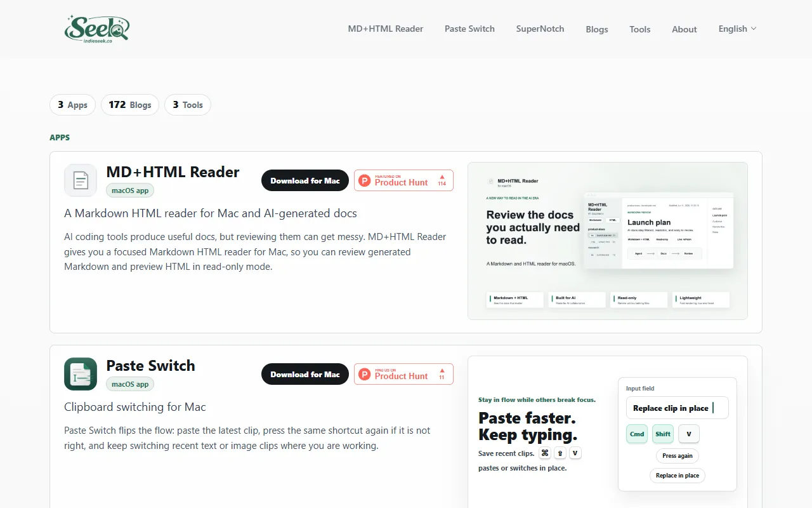The height and width of the screenshot is (508, 812).
Task: Open the About page
Action: pos(684,29)
